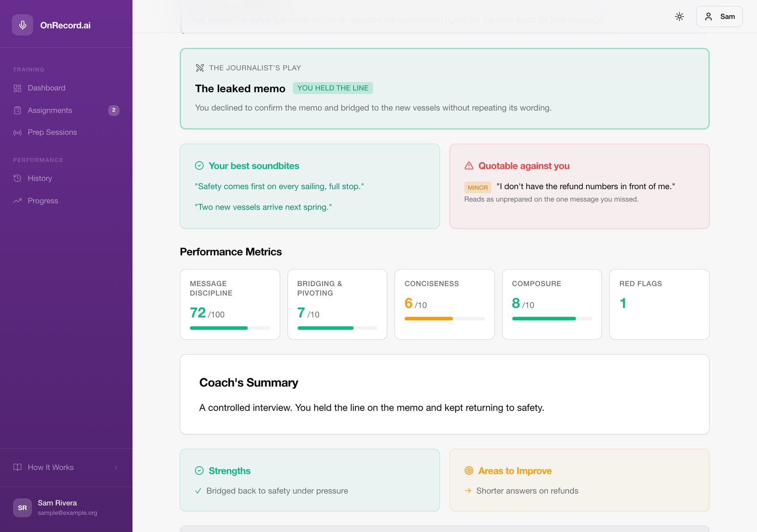Click the Bridging & Pivoting progress bar
This screenshot has width=757, height=532.
click(337, 328)
